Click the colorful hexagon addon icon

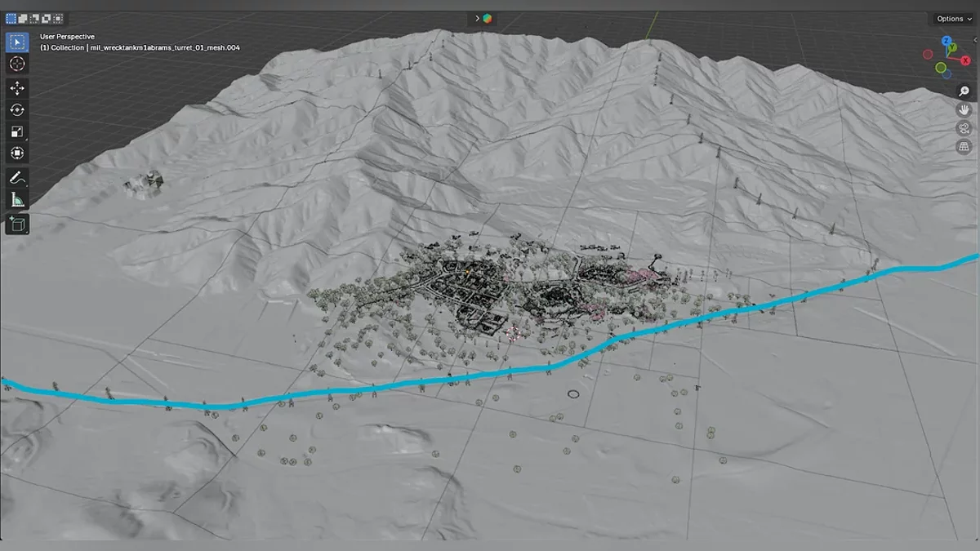488,18
